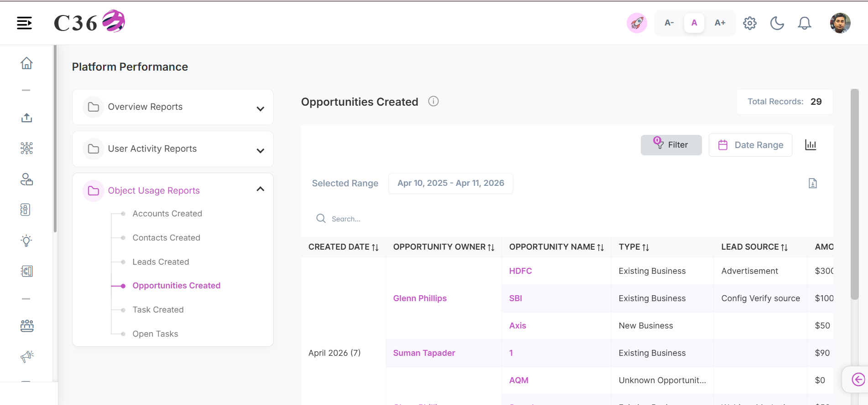
Task: Open the megaphone campaigns icon in sidebar
Action: (x=27, y=356)
